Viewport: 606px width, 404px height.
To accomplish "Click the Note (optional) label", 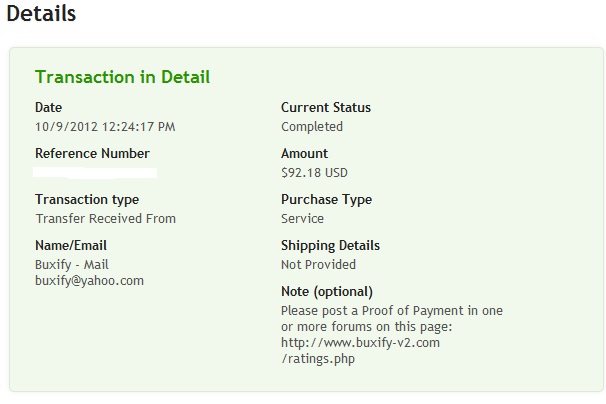I will (x=327, y=291).
